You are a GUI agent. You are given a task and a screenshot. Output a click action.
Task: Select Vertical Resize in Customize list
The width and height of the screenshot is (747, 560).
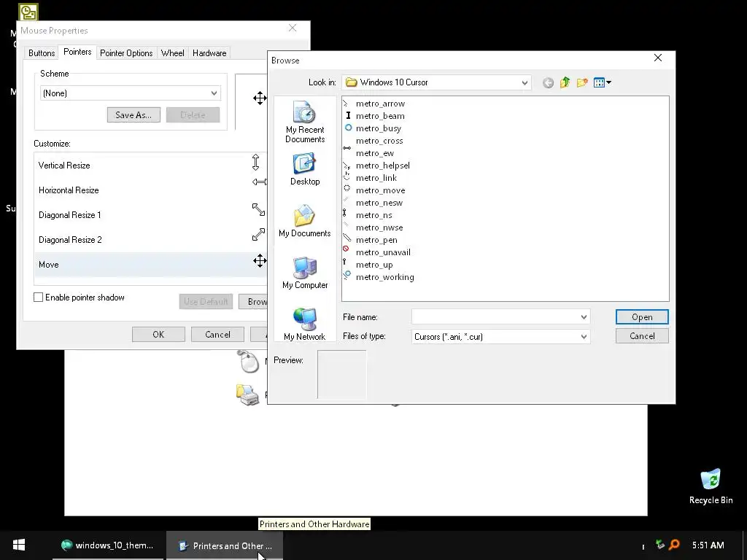(150, 166)
